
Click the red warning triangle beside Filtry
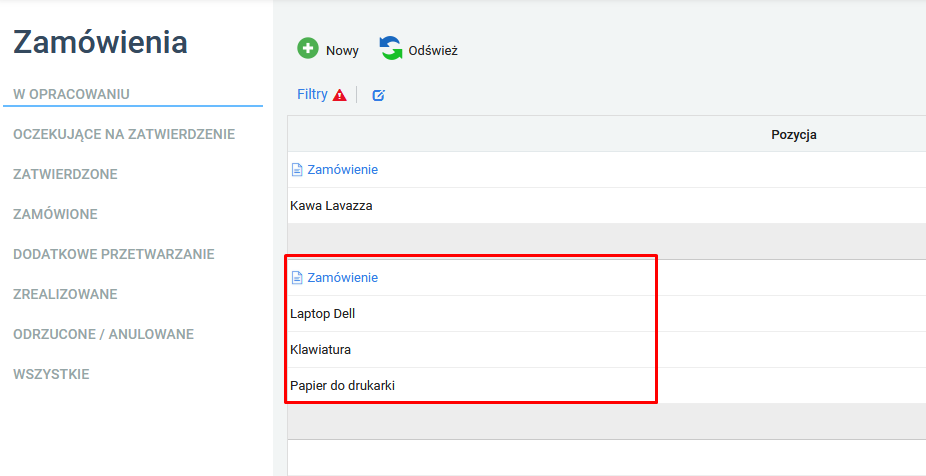340,94
